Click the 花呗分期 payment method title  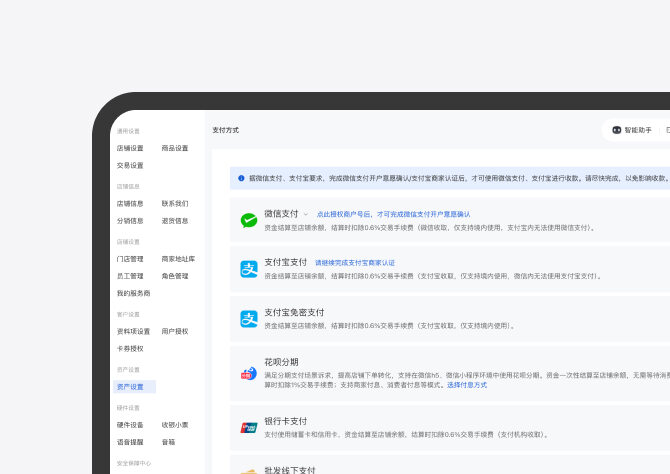click(x=281, y=362)
